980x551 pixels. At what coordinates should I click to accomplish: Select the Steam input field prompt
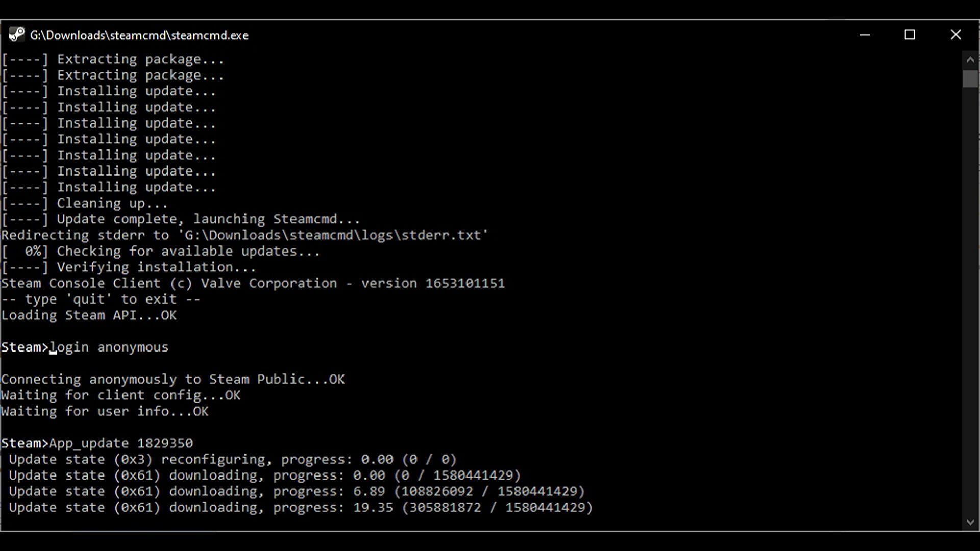click(x=23, y=346)
